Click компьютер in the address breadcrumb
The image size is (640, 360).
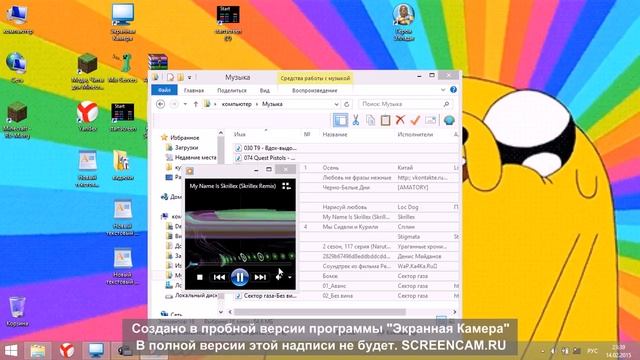point(237,104)
